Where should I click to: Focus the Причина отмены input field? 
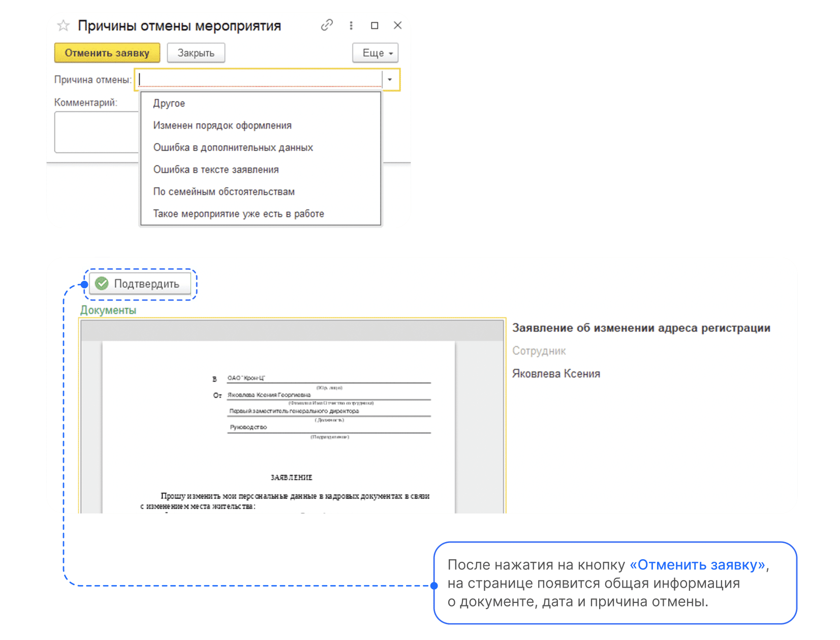click(x=259, y=80)
